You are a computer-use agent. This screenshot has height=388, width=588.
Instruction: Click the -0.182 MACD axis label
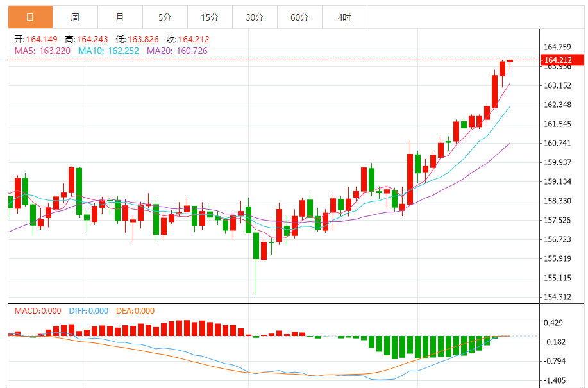pyautogui.click(x=555, y=342)
